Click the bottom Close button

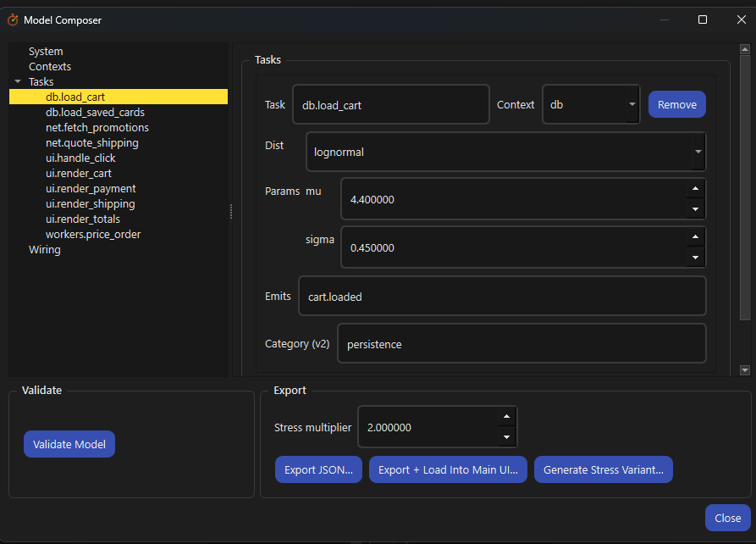click(727, 518)
